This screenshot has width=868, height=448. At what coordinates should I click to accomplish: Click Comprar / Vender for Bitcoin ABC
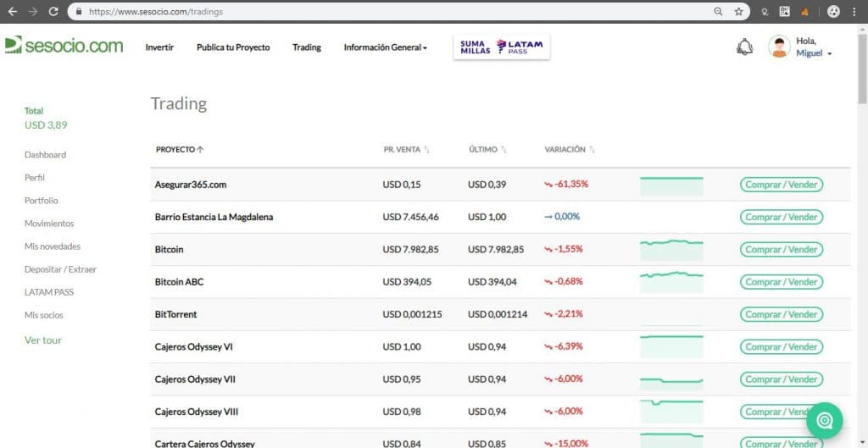(x=781, y=282)
